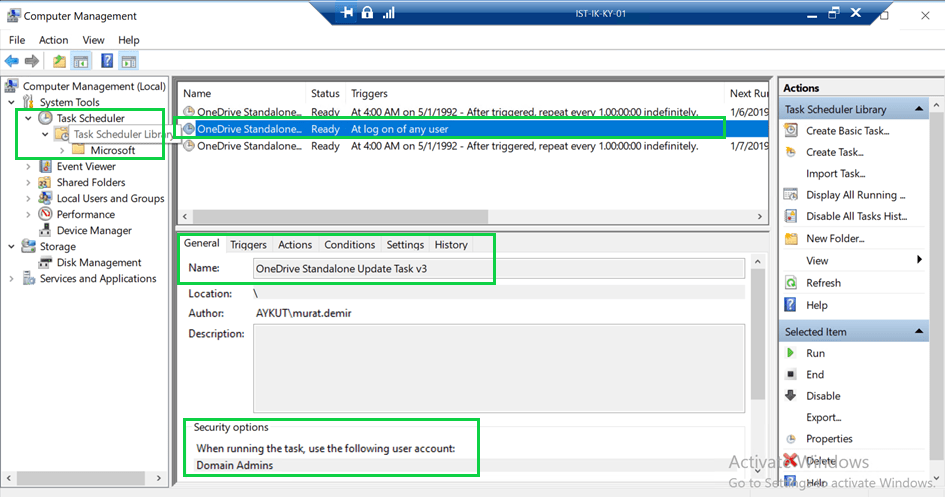
Task: Click the blue Help toolbar icon
Action: pos(106,61)
